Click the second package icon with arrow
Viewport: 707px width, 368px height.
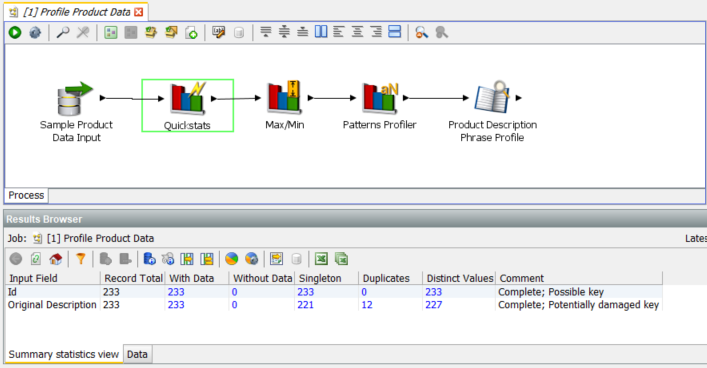pyautogui.click(x=171, y=32)
